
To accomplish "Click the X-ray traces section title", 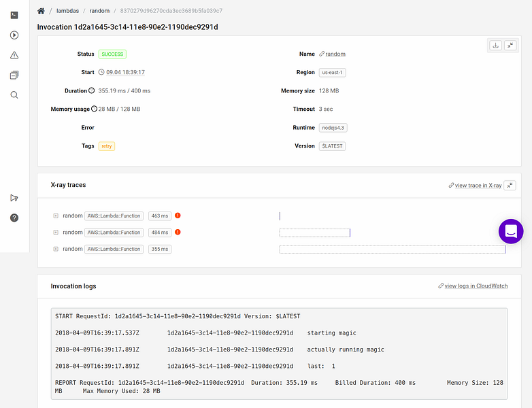I will [68, 185].
